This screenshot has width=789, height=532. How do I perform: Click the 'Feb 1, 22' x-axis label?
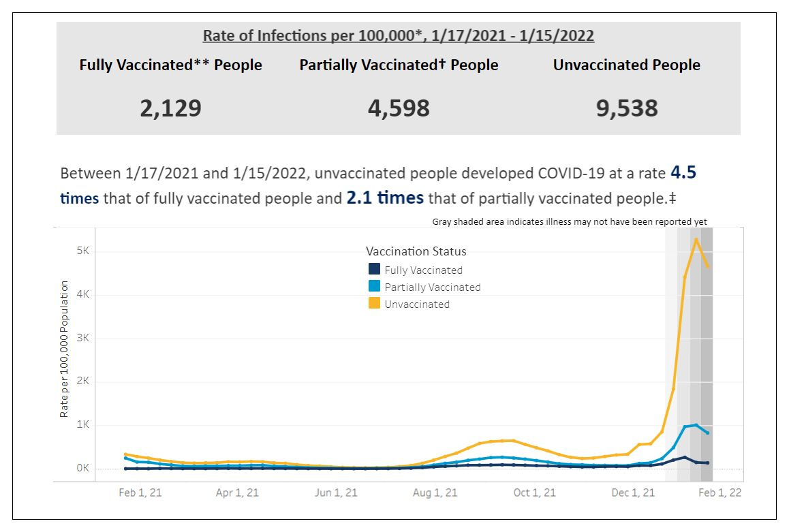(x=720, y=492)
